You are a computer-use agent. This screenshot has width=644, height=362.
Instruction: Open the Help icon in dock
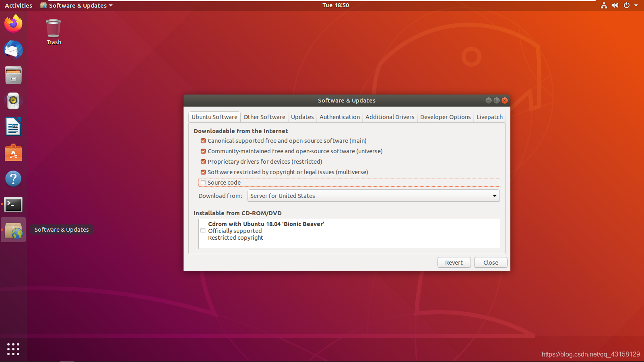[x=13, y=178]
